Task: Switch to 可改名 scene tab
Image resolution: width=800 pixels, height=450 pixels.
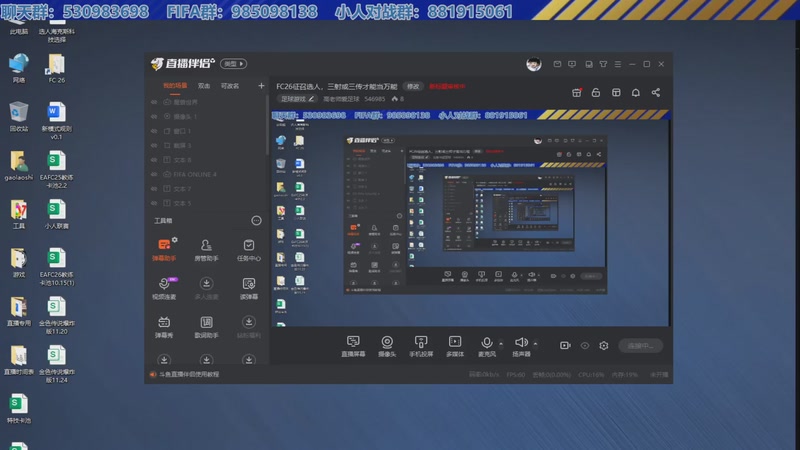Action: point(230,86)
